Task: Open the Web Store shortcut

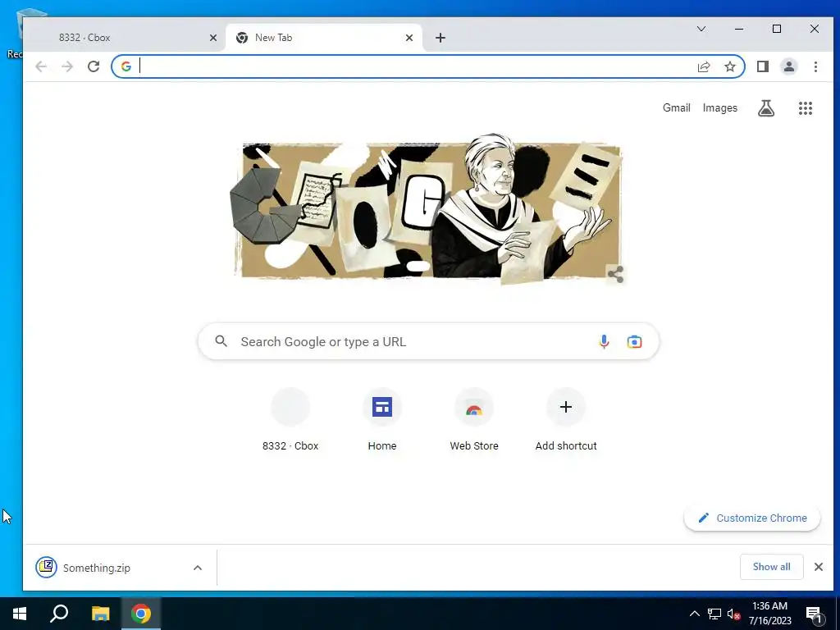Action: pos(474,420)
